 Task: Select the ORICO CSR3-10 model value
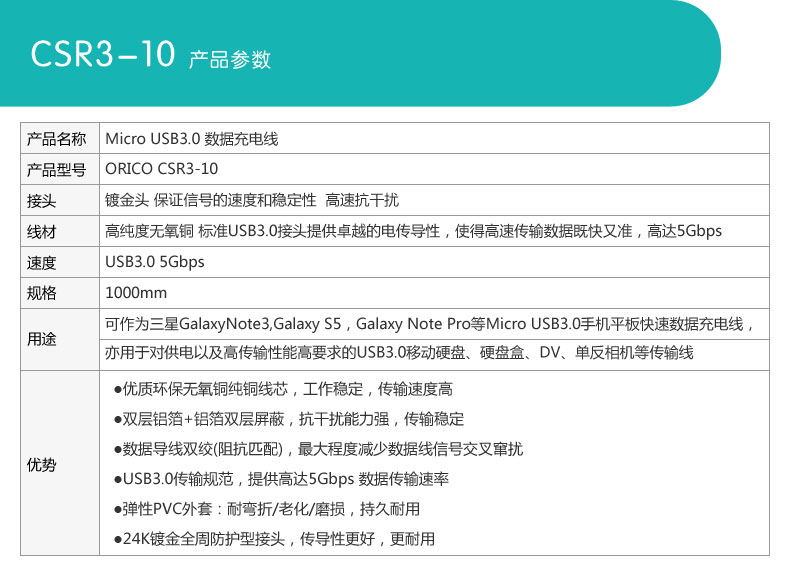click(x=161, y=169)
